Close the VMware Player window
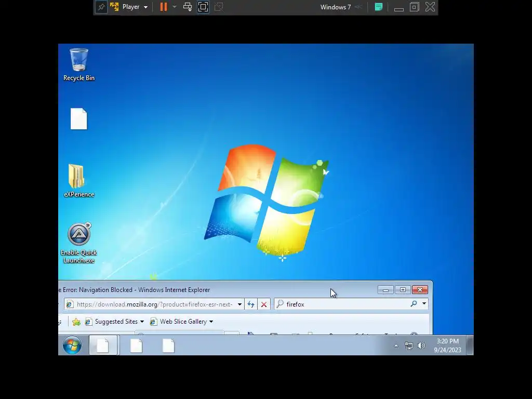This screenshot has height=399, width=532. coord(430,7)
